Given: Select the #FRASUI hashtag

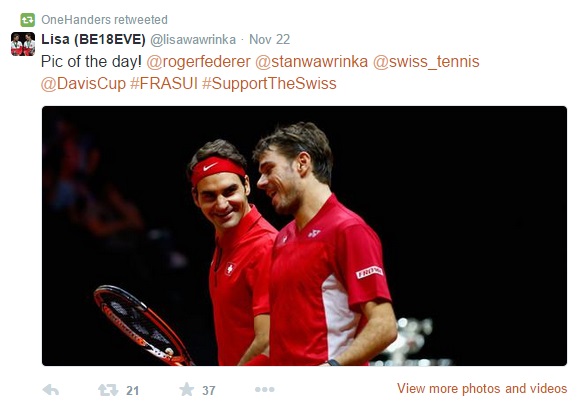Looking at the screenshot, I should click(x=164, y=83).
